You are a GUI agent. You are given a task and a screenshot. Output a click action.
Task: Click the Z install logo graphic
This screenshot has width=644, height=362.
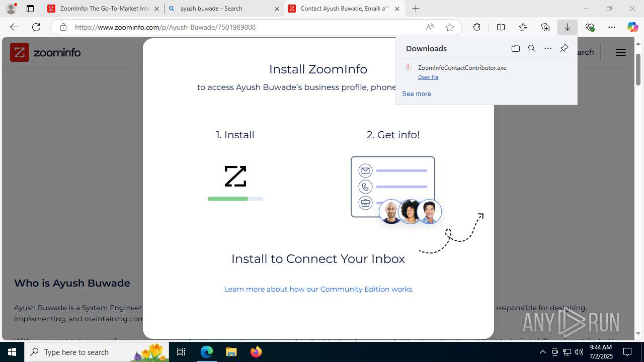click(x=235, y=176)
